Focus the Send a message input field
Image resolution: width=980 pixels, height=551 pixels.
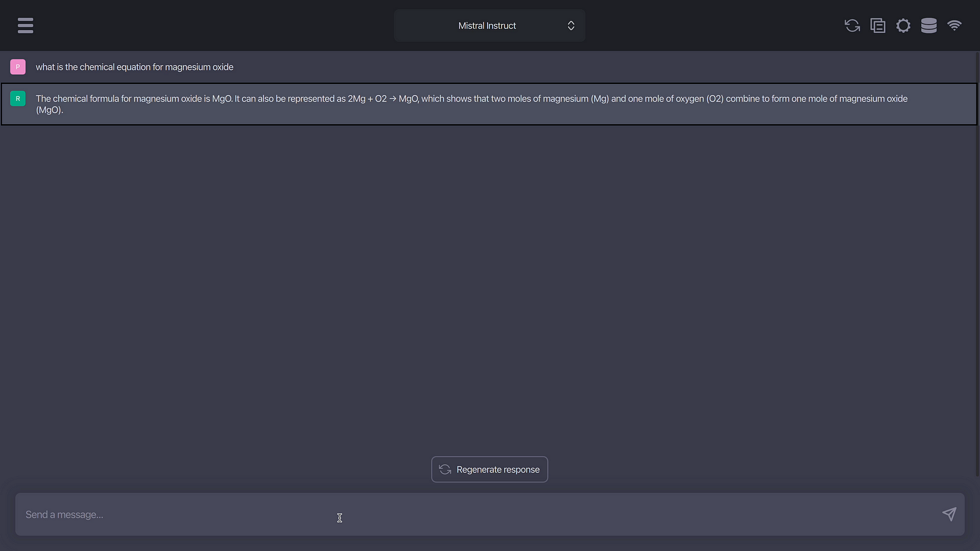point(478,514)
